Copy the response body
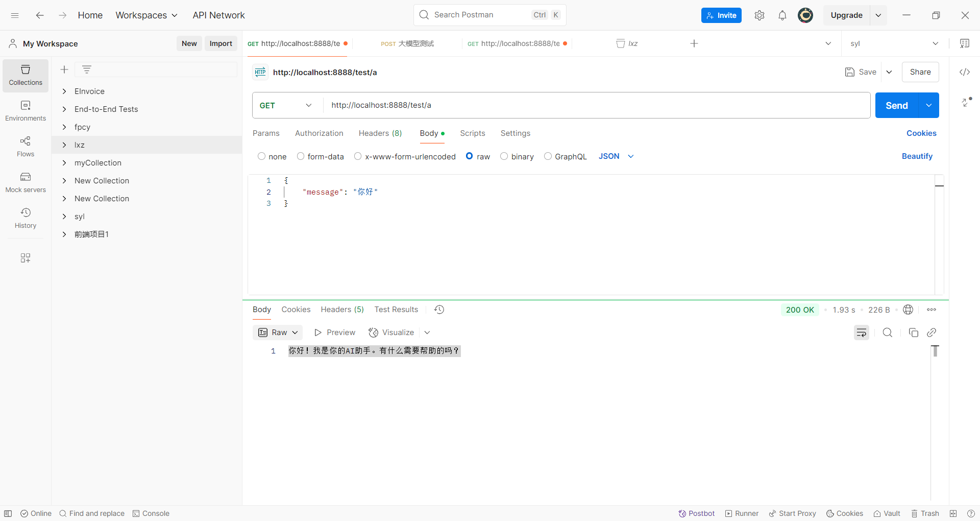980x521 pixels. pyautogui.click(x=914, y=333)
